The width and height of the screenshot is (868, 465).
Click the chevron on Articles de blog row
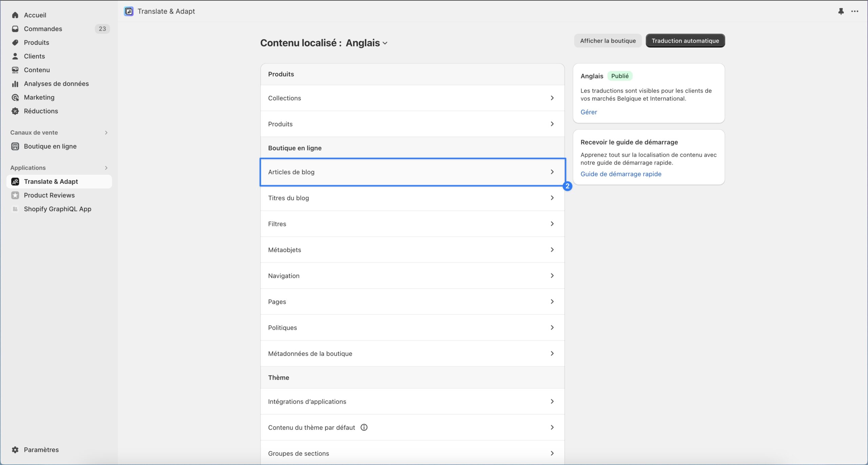point(552,172)
